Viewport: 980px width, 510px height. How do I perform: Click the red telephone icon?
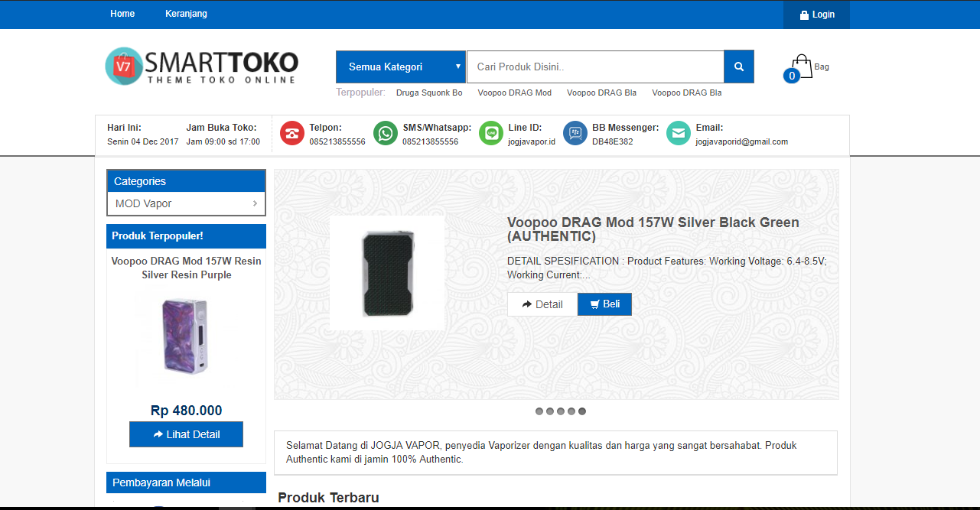292,133
